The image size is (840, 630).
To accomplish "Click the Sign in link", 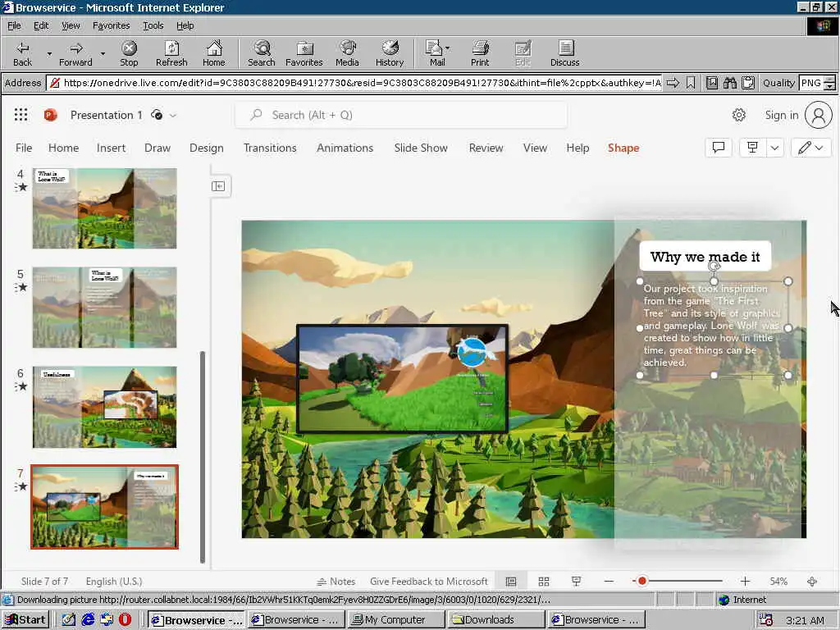I will 781,115.
